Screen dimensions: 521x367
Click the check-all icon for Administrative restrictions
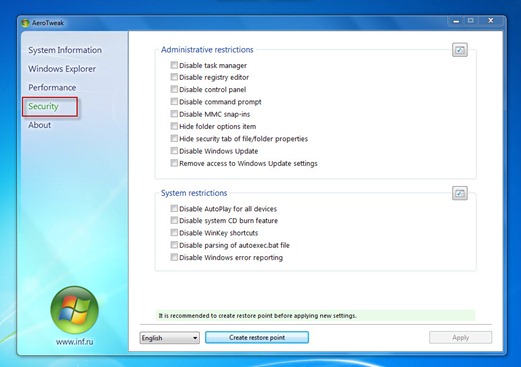point(460,50)
